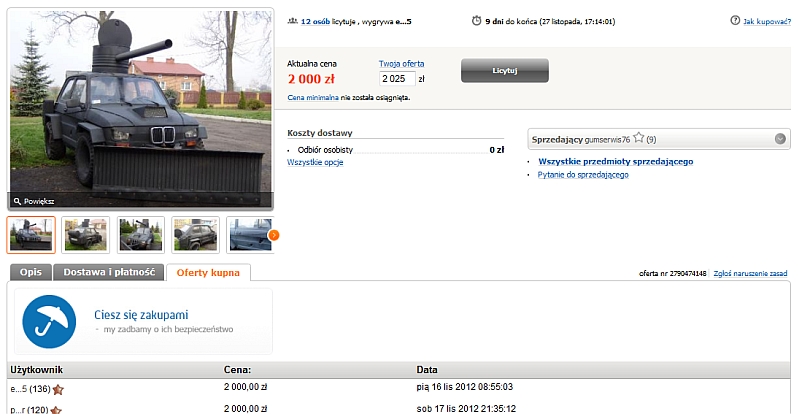Click the Powiększ magnifier icon on photo
The image size is (800, 414).
click(17, 201)
